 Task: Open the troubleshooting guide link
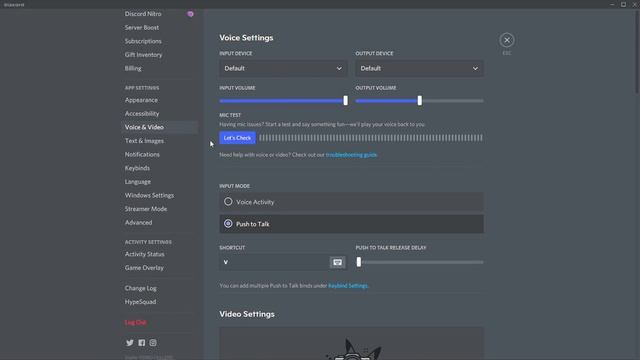click(351, 155)
